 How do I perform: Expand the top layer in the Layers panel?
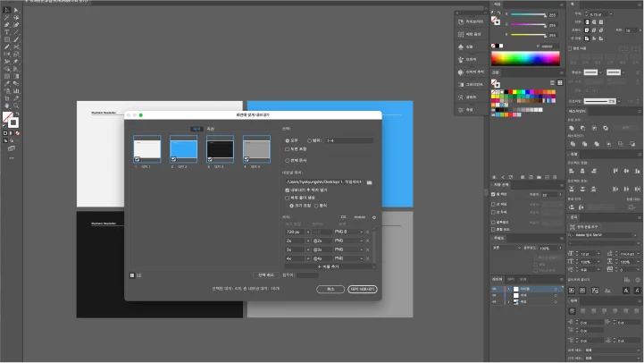[x=509, y=289]
